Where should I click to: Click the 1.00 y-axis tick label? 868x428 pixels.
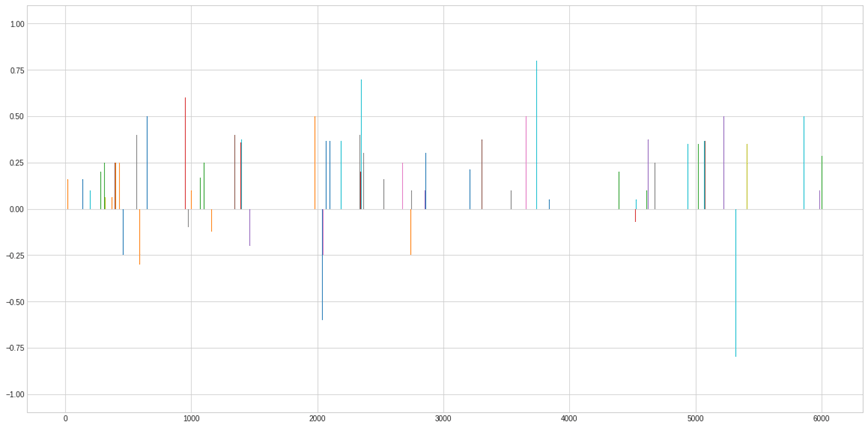point(14,24)
